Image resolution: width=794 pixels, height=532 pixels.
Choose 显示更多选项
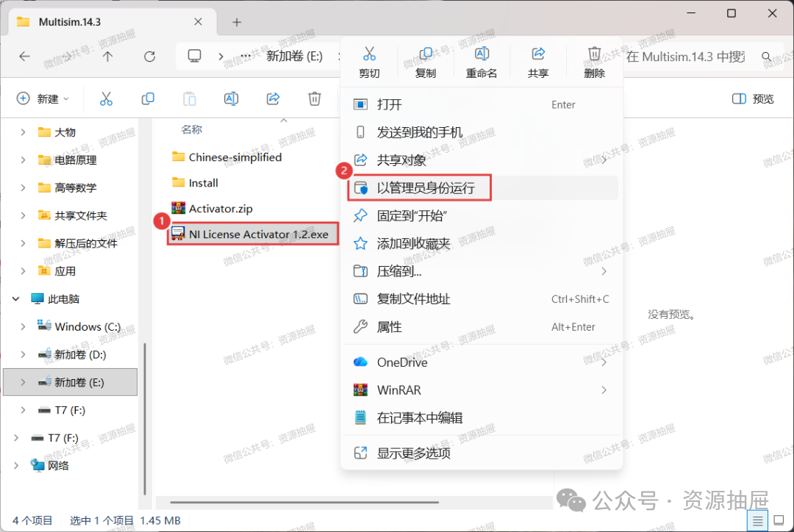482,453
